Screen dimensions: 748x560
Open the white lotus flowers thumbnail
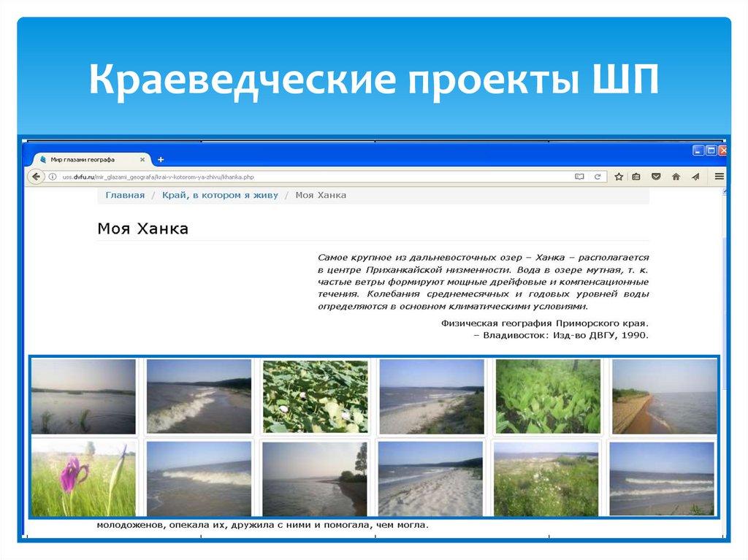click(315, 396)
